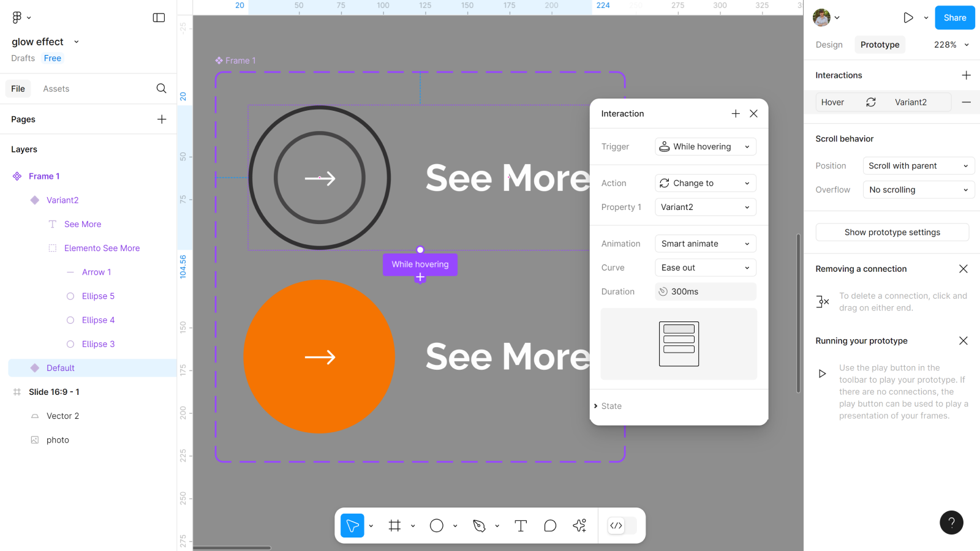Toggle Dev Mode switch
Image resolution: width=980 pixels, height=551 pixels.
click(x=622, y=526)
